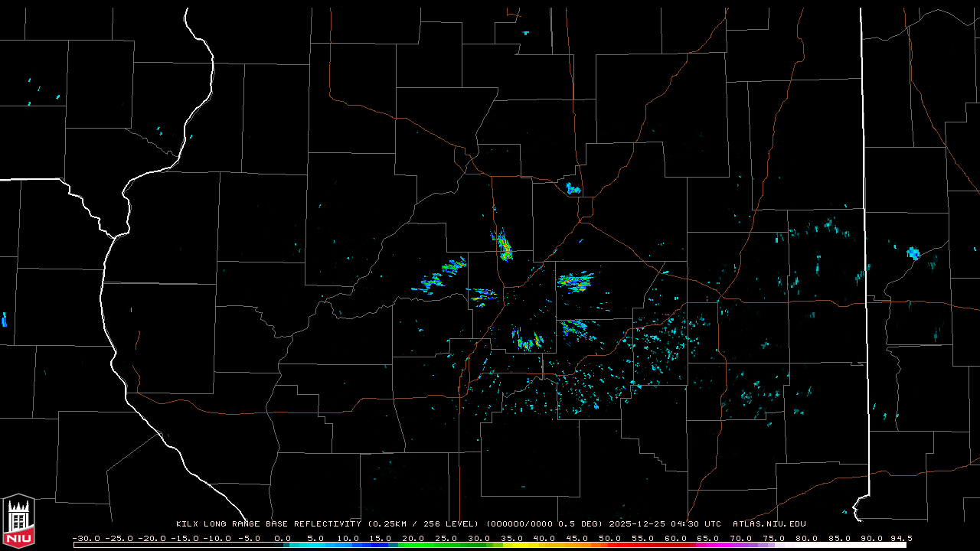
Task: Click the ATLAS.NIU.EDU text
Action: [769, 524]
